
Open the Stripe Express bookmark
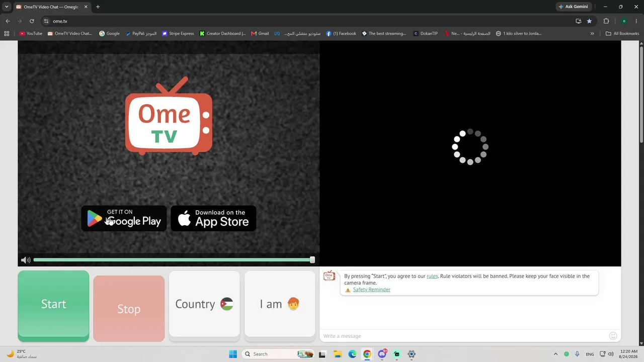click(178, 34)
